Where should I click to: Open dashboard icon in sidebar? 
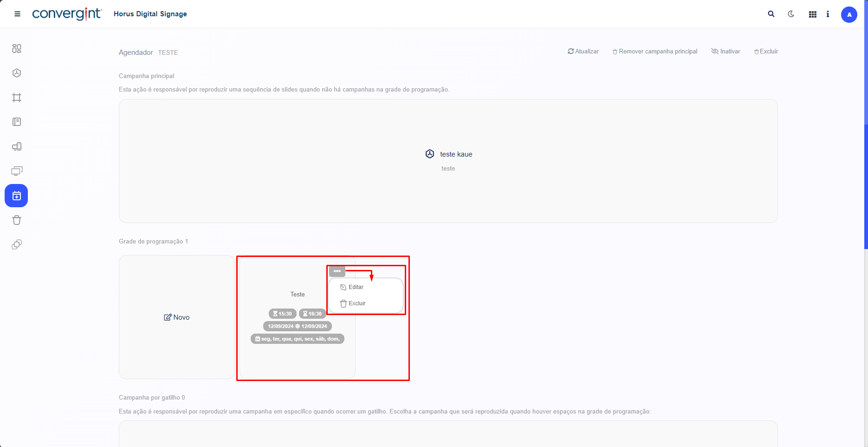(x=17, y=49)
